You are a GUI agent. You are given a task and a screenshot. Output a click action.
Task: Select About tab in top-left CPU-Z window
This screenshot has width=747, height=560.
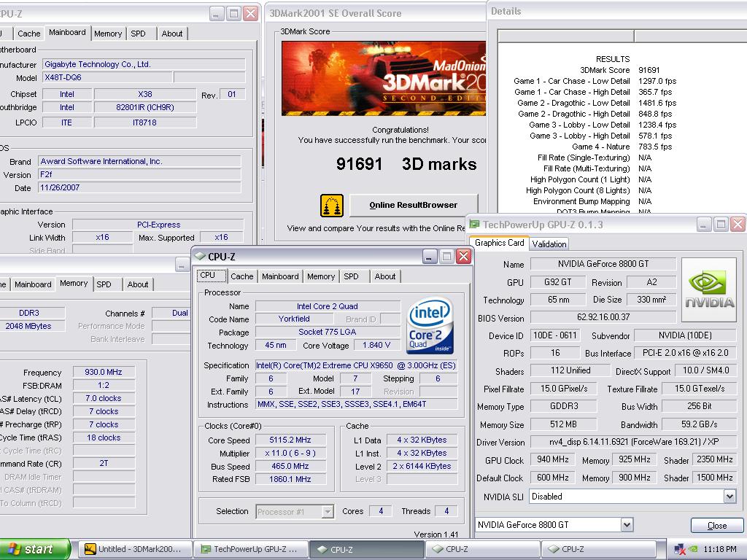pyautogui.click(x=172, y=34)
